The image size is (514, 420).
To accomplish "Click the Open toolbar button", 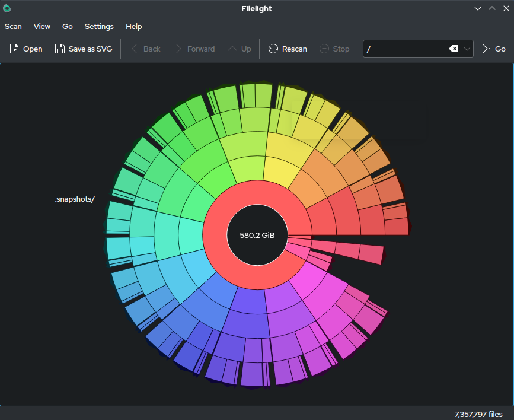I will (x=26, y=49).
